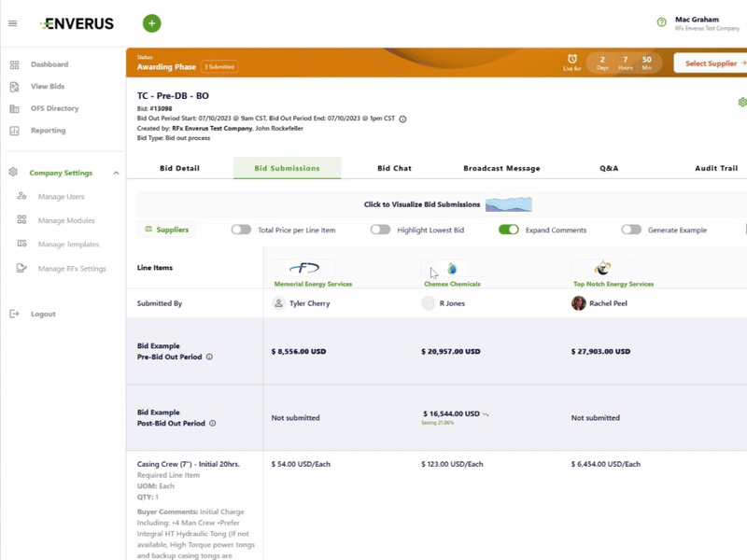The width and height of the screenshot is (747, 560).
Task: Click the Select Supplier button
Action: [x=712, y=63]
